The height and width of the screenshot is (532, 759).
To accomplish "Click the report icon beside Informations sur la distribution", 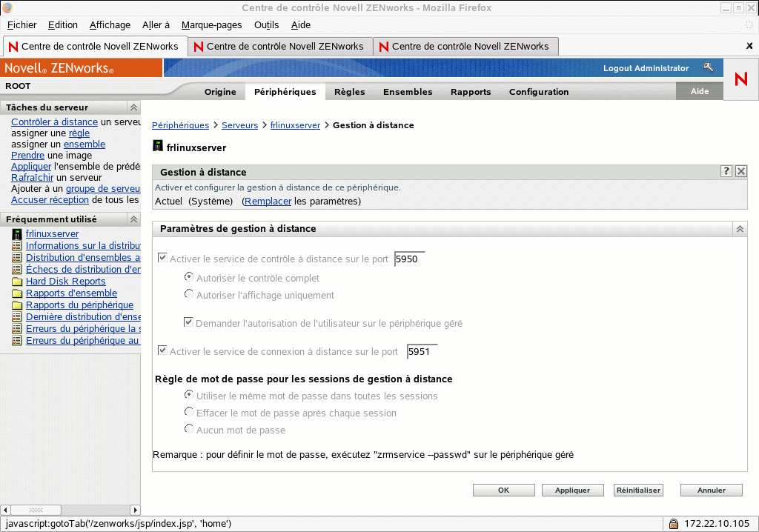I will click(17, 246).
